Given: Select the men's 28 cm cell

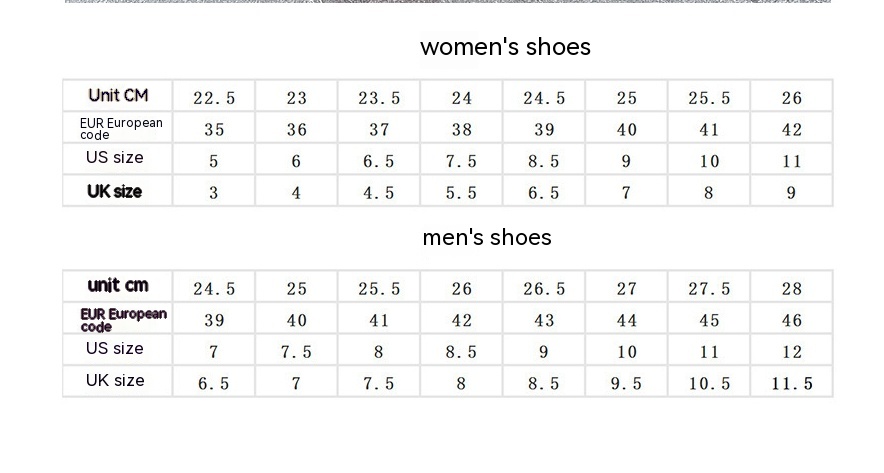Looking at the screenshot, I should (792, 289).
